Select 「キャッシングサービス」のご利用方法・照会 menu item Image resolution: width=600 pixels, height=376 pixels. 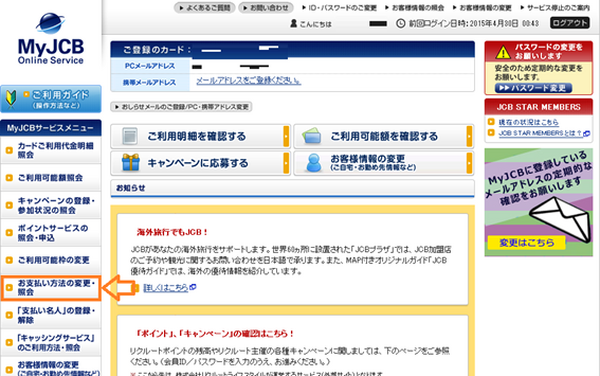pyautogui.click(x=51, y=343)
